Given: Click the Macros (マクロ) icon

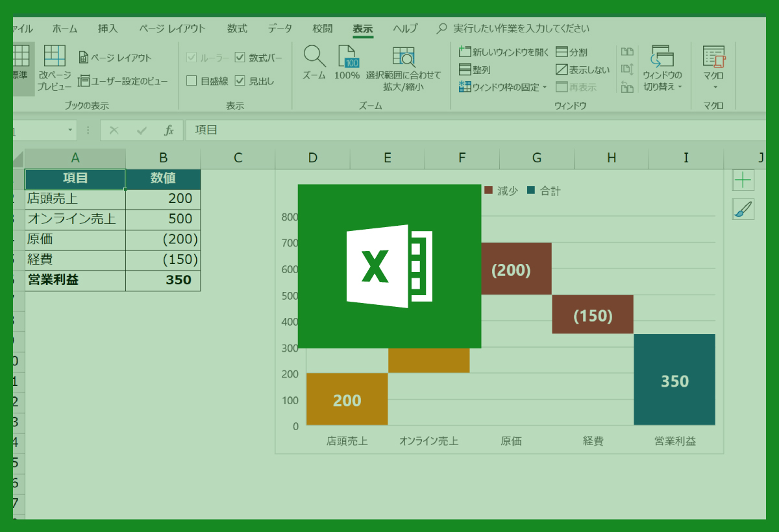Looking at the screenshot, I should (x=713, y=57).
